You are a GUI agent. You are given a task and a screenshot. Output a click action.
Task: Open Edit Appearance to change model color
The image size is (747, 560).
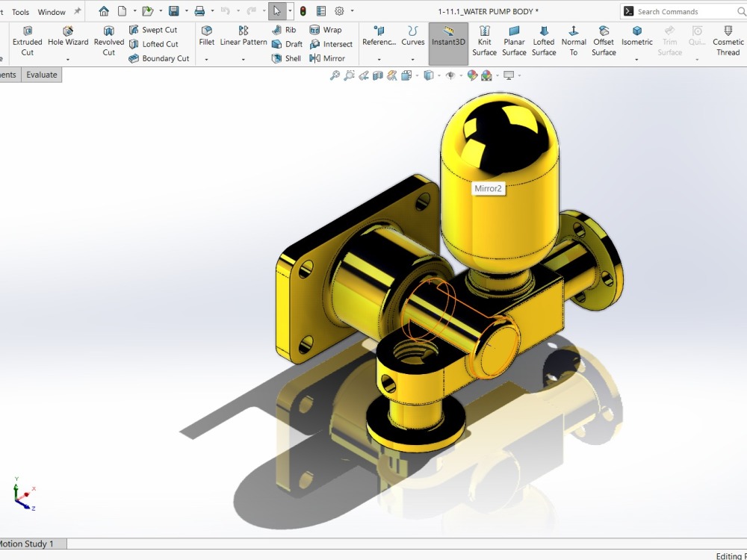(474, 75)
